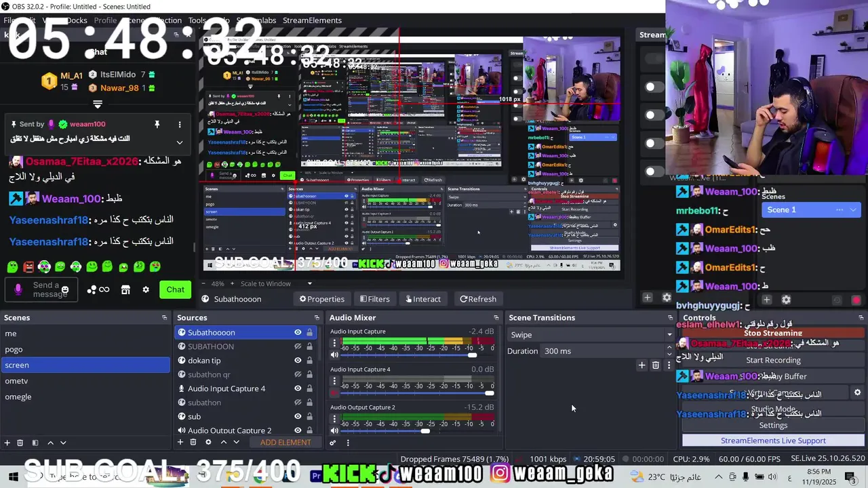Mute the Audio Input Capture speaker icon
Image resolution: width=868 pixels, height=488 pixels.
334,354
